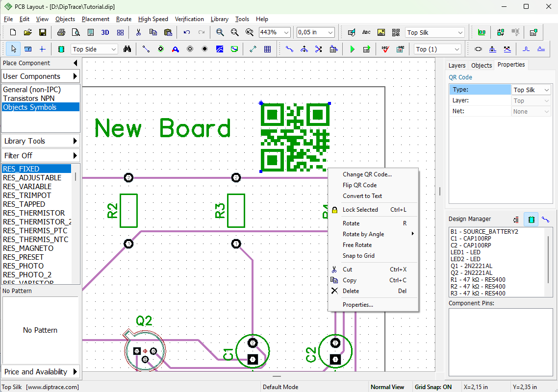Click the Set Origin crosshair icon
Screen dimensions: 558x392
click(42, 49)
